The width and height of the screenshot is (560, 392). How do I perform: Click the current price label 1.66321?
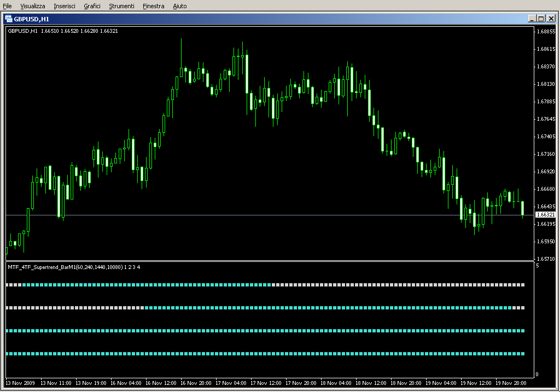click(546, 214)
